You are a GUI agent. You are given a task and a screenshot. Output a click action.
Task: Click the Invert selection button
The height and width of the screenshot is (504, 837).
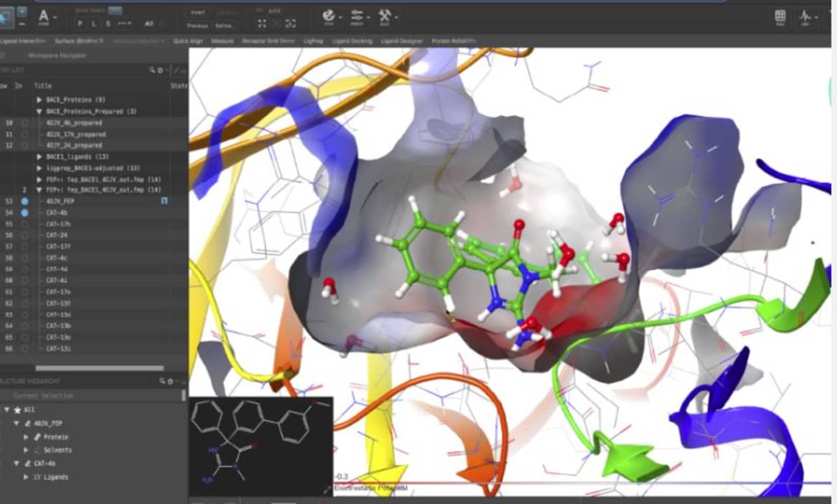pyautogui.click(x=198, y=12)
